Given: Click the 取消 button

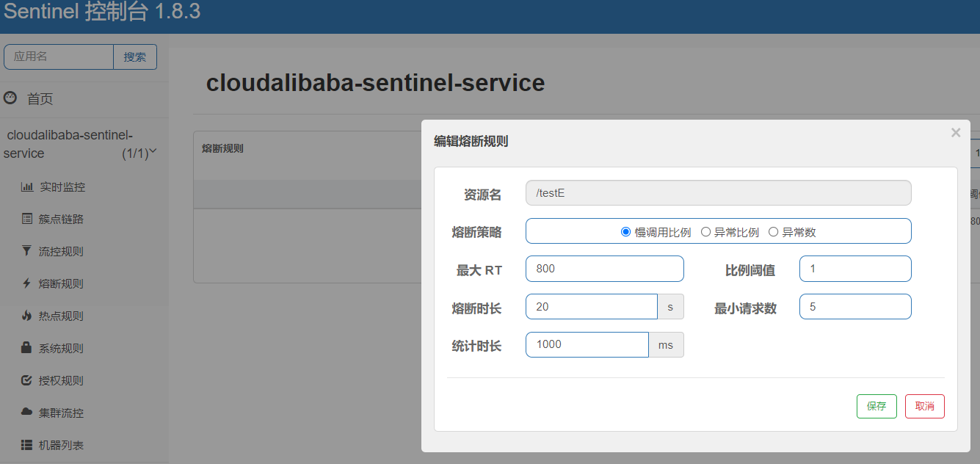Looking at the screenshot, I should pyautogui.click(x=925, y=406).
